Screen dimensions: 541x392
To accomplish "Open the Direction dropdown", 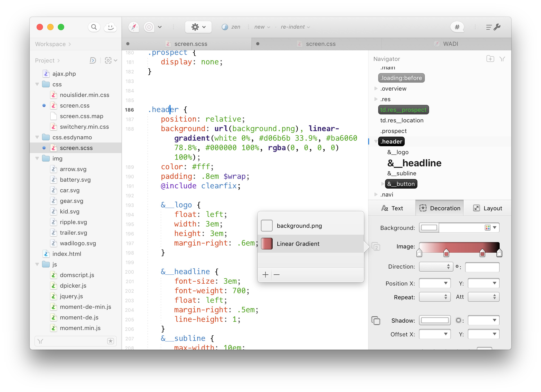I will [x=435, y=267].
